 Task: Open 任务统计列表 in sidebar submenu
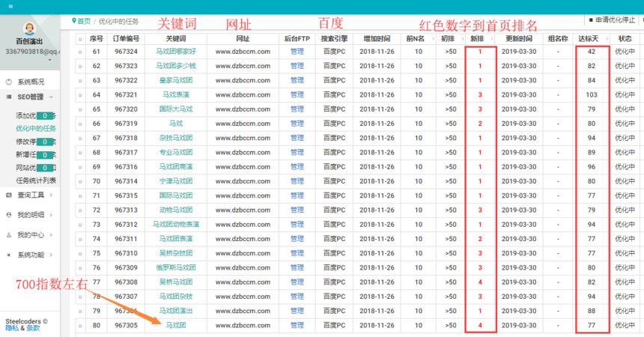(36, 180)
